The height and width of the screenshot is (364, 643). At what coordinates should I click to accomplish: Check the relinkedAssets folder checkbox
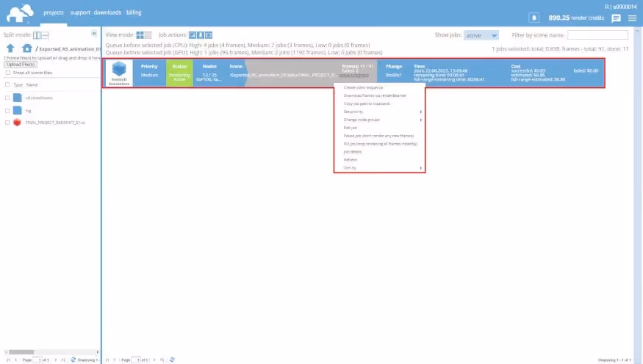coord(7,98)
